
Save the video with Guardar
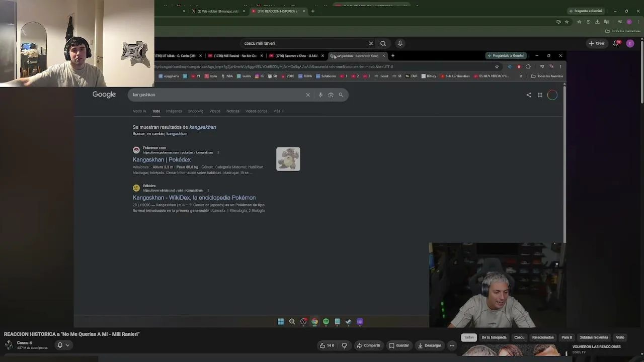(x=399, y=345)
